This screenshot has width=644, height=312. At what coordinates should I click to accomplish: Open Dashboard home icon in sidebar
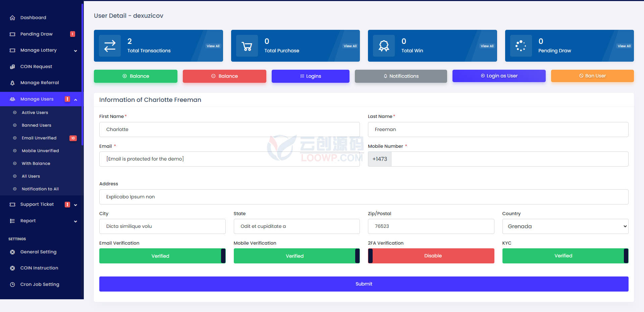click(12, 18)
